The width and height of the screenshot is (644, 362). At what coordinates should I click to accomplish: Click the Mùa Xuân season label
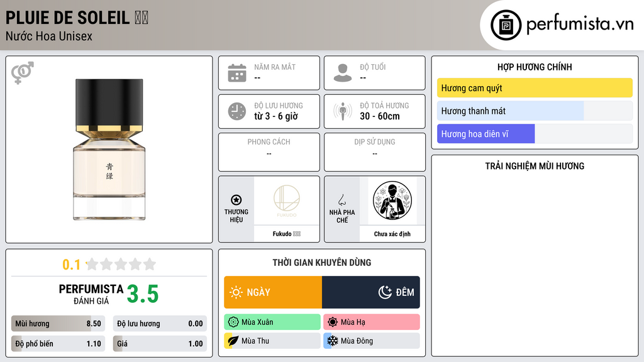(257, 322)
